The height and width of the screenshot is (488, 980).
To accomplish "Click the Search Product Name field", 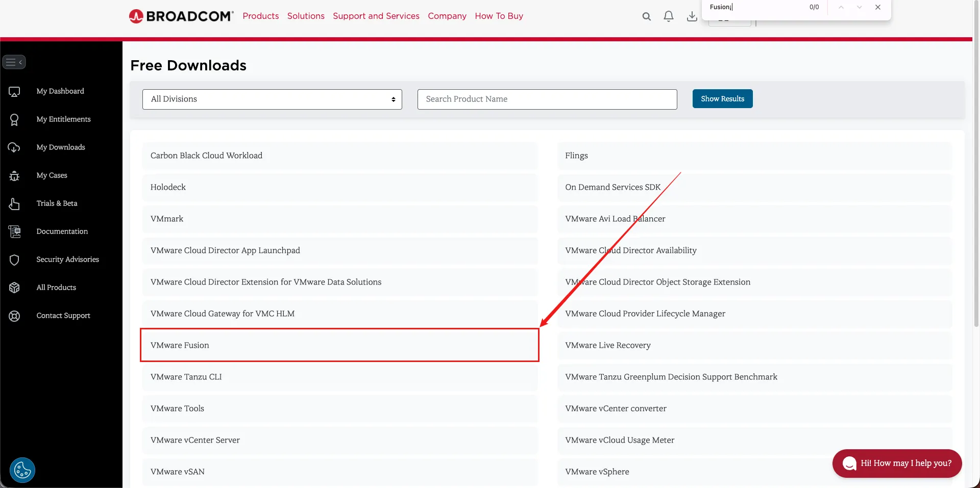I will click(547, 99).
